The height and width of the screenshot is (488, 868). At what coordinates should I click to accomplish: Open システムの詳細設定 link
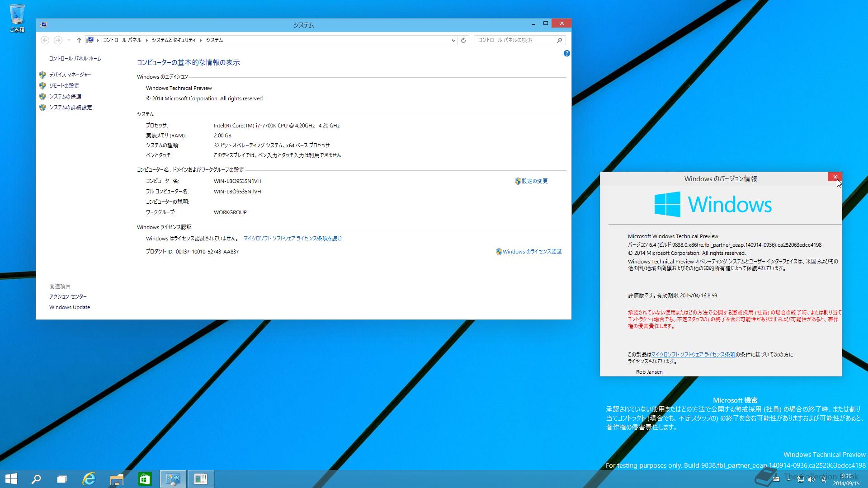[71, 108]
